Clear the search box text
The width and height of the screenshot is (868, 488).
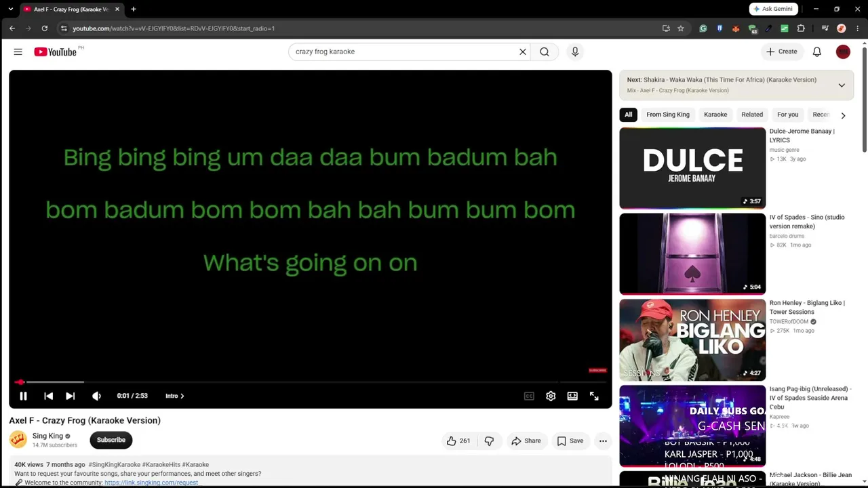coord(523,52)
